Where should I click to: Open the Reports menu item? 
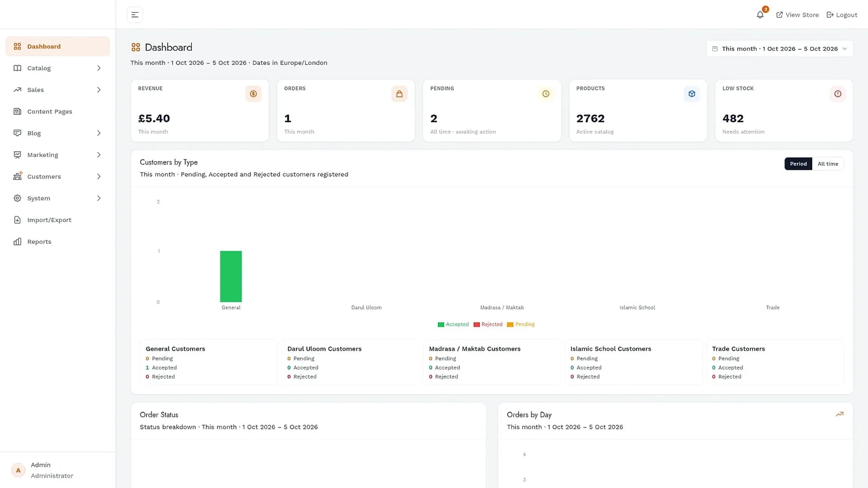coord(58,242)
